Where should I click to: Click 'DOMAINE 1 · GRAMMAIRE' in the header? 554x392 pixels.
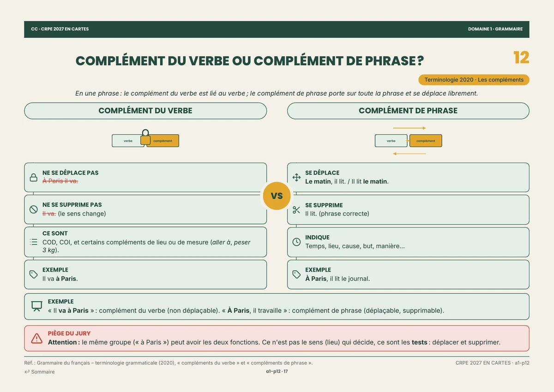coord(495,29)
